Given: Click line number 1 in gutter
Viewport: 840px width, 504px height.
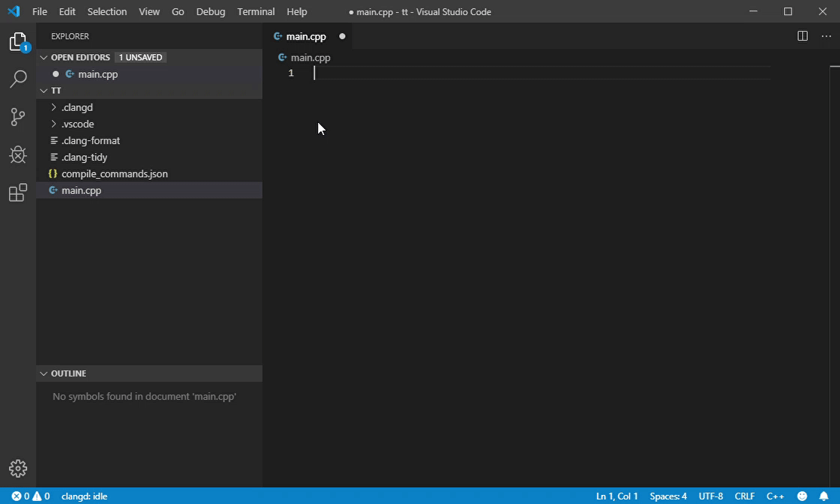Looking at the screenshot, I should coord(291,73).
